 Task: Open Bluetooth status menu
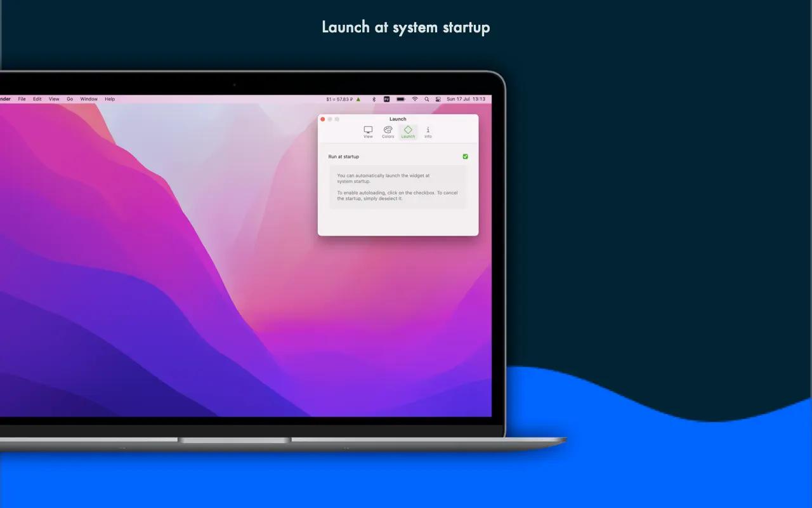pos(374,99)
